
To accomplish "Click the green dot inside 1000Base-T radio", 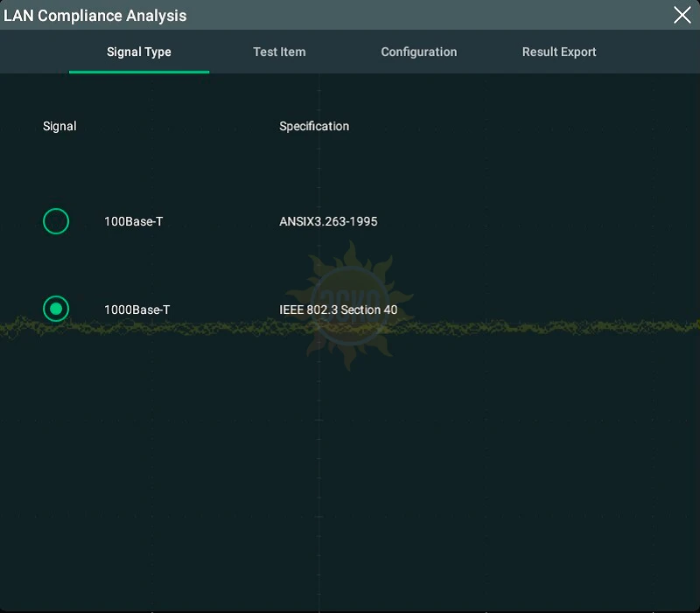I will [56, 309].
